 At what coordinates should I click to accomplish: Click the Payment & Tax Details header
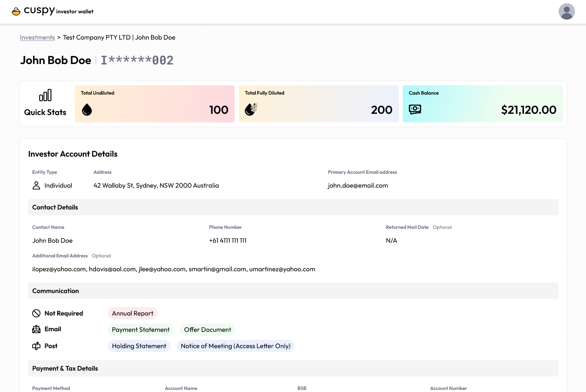[x=293, y=368]
